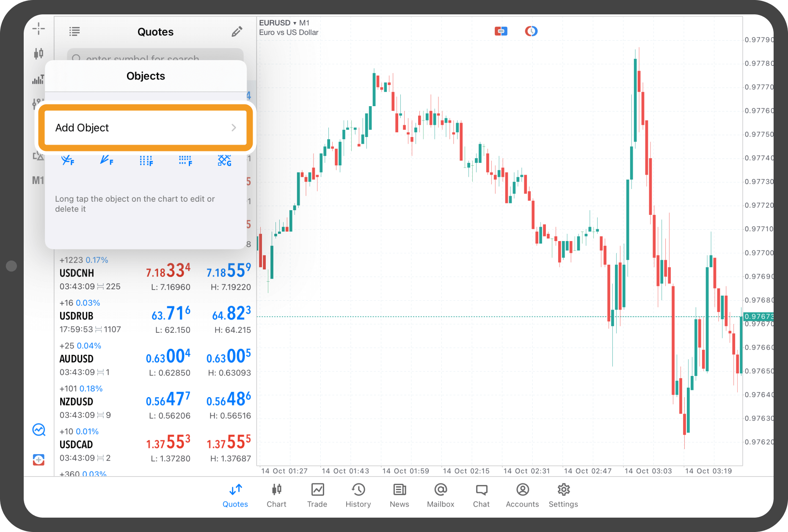The image size is (788, 532).
Task: Switch to the History tab
Action: [358, 495]
